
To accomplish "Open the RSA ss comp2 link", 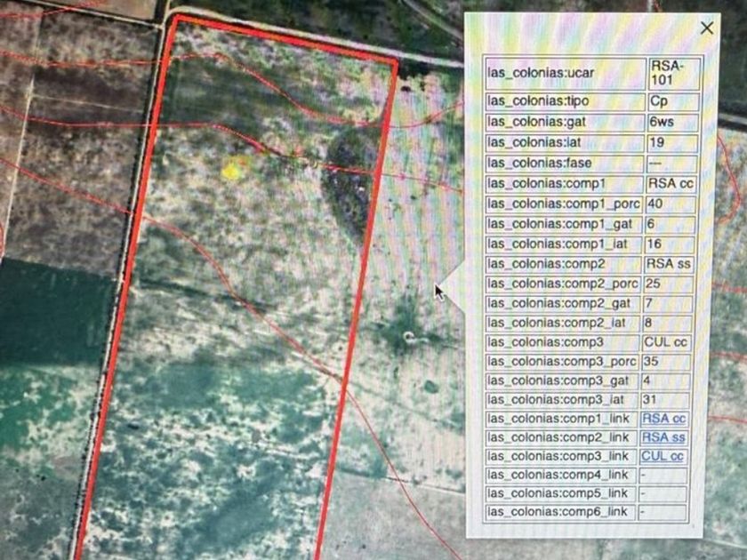I will [x=663, y=436].
